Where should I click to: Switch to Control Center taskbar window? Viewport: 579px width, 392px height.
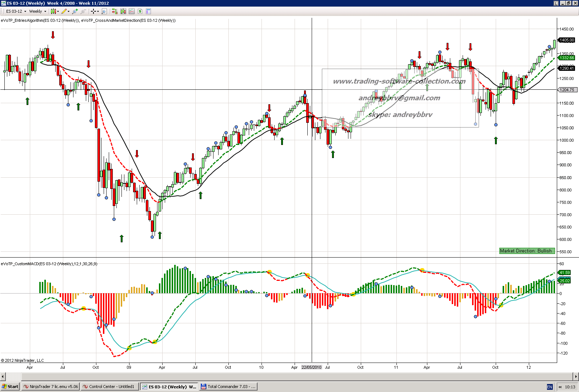coord(109,387)
